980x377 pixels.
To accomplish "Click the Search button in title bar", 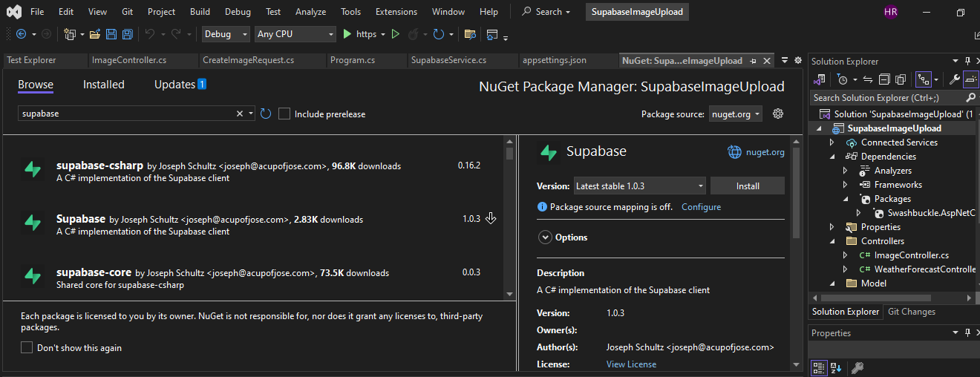I will click(x=546, y=12).
